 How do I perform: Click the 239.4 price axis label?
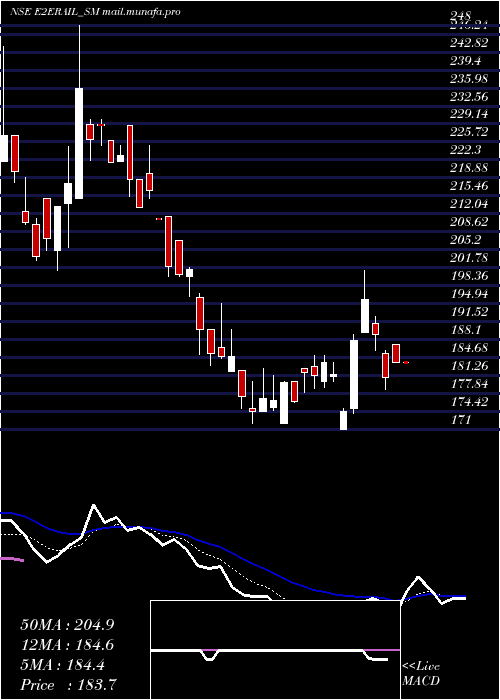pos(464,60)
